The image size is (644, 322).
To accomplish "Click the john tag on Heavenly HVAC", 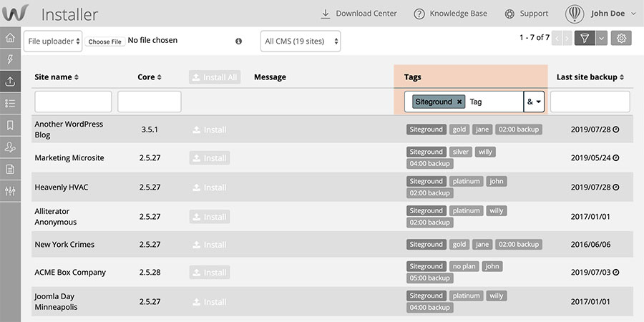I will click(496, 181).
